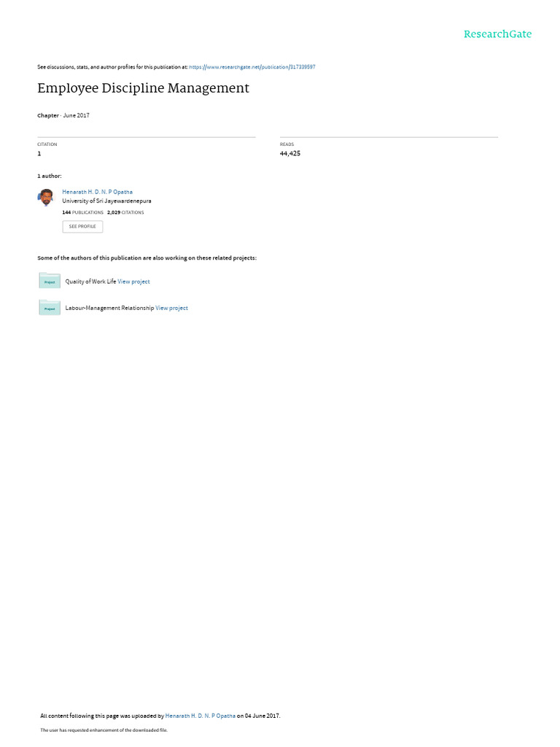
Task: Open Henarath H. D. N. P Opatha author link
Action: (x=97, y=192)
